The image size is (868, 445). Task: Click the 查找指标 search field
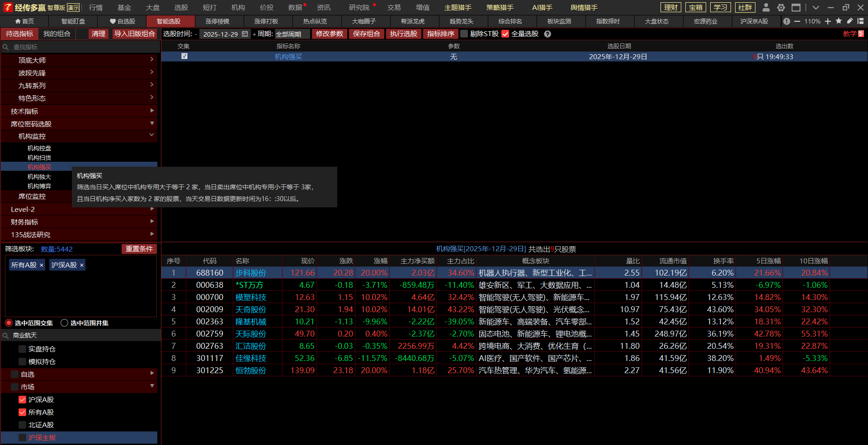click(81, 47)
